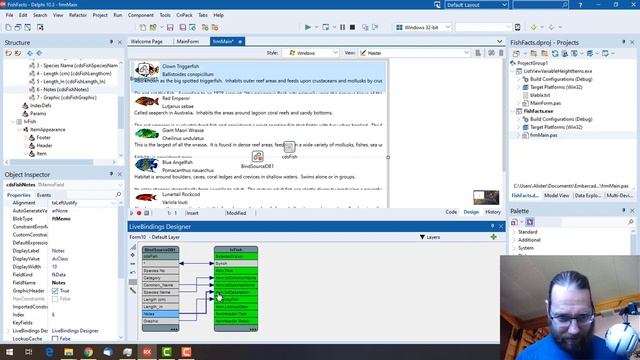This screenshot has width=640, height=360.
Task: Toggle GraphicHeader True checkbox
Action: 55,291
